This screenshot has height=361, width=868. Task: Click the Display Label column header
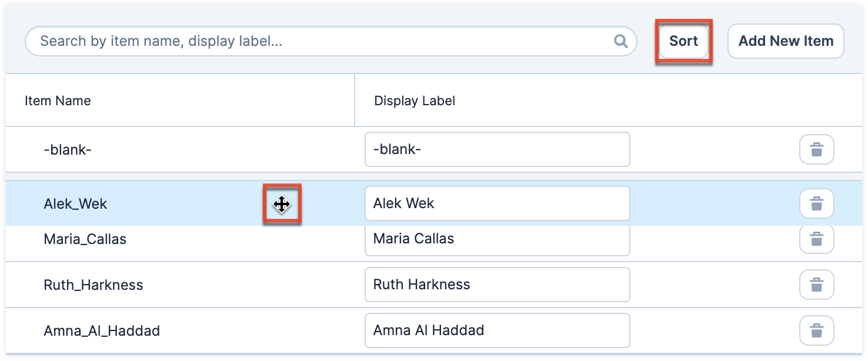click(x=414, y=101)
